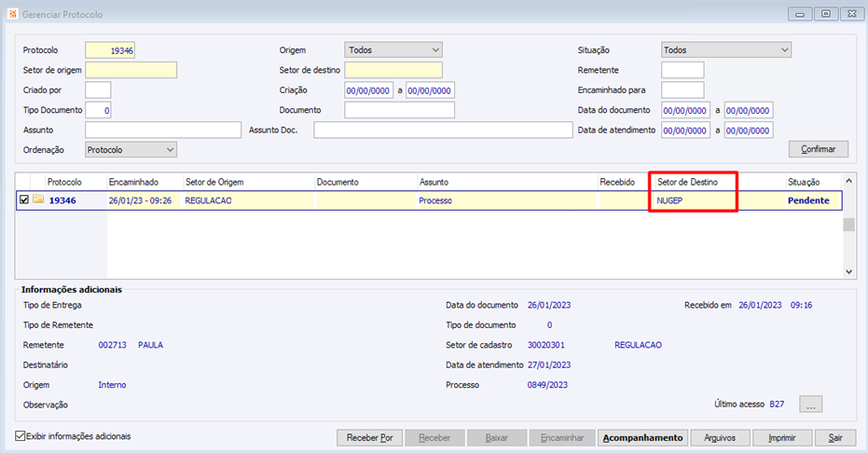
Task: Expand the Ordenação combo box
Action: point(131,149)
